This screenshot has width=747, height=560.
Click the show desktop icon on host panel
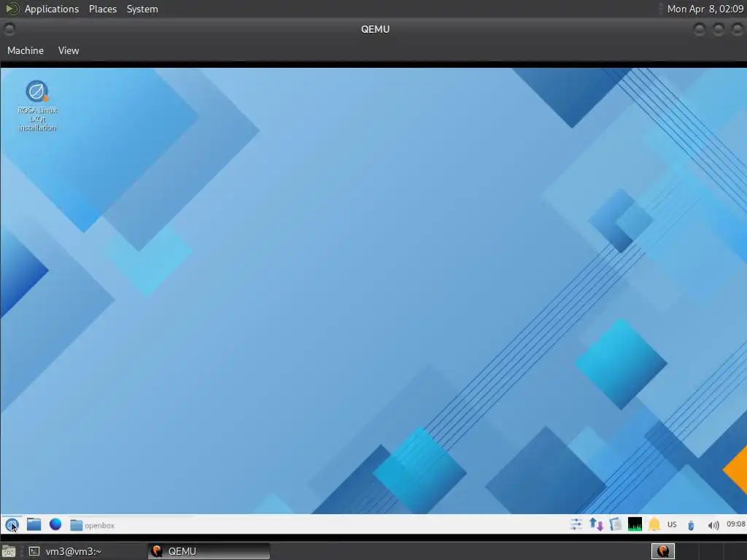tap(8, 551)
